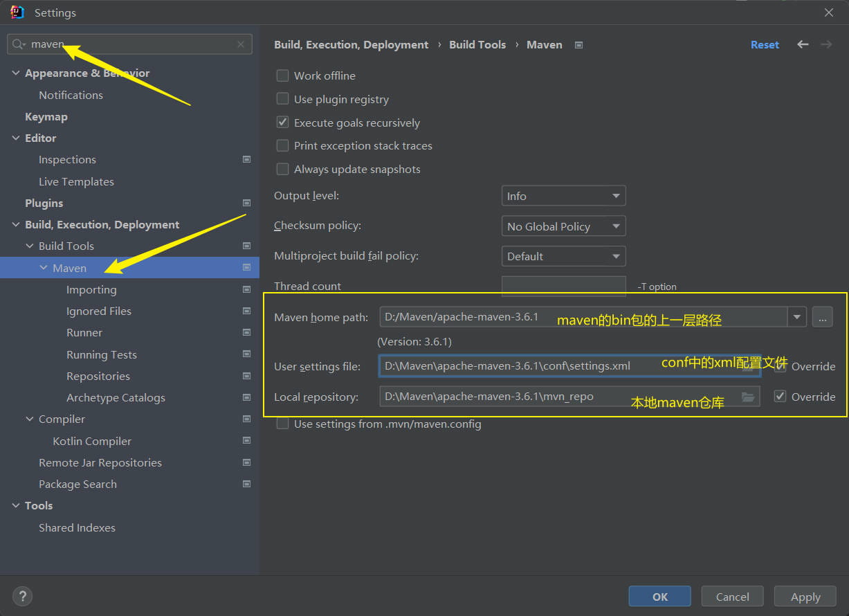Screen dimensions: 849x616
Task: Collapse the Maven tree node
Action: [x=44, y=268]
